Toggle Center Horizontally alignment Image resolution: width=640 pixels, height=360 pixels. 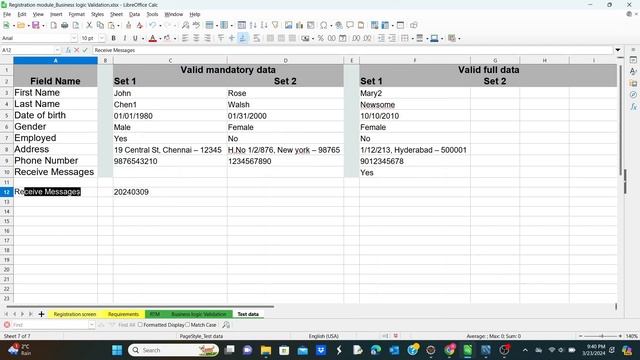coord(196,38)
